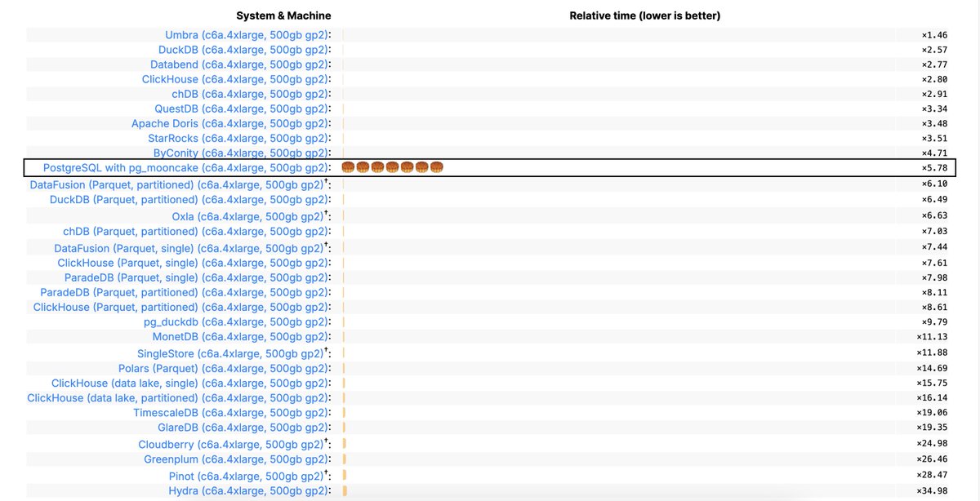Viewport: 980px width, 501px height.
Task: Click the System & Machine column header
Action: [283, 15]
